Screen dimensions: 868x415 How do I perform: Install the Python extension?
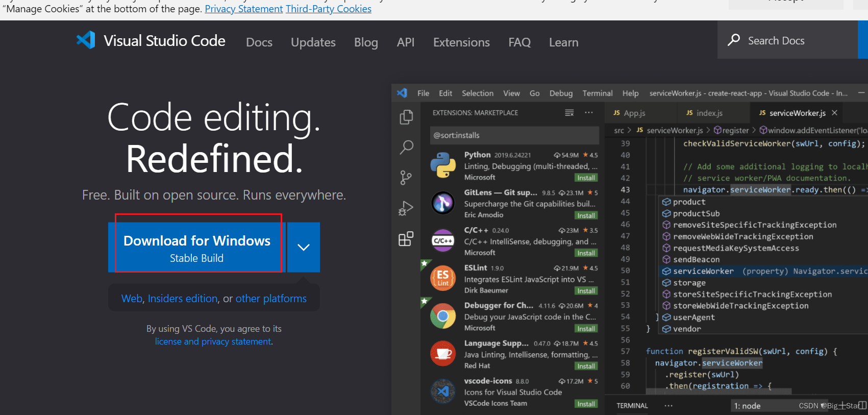pos(586,178)
